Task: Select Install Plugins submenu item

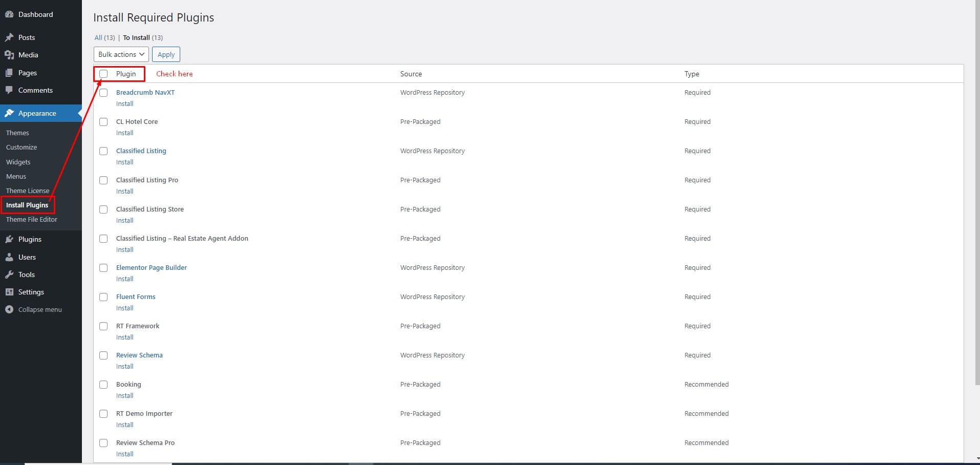Action: pos(27,205)
